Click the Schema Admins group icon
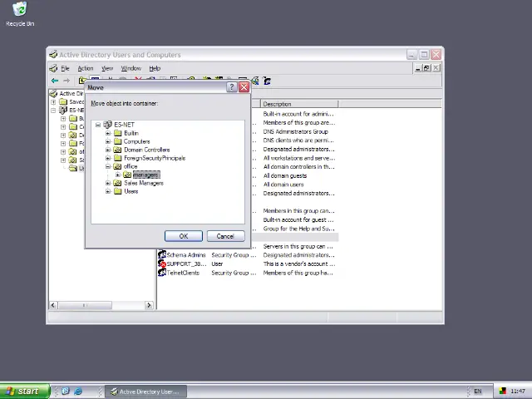532x399 pixels. 162,254
